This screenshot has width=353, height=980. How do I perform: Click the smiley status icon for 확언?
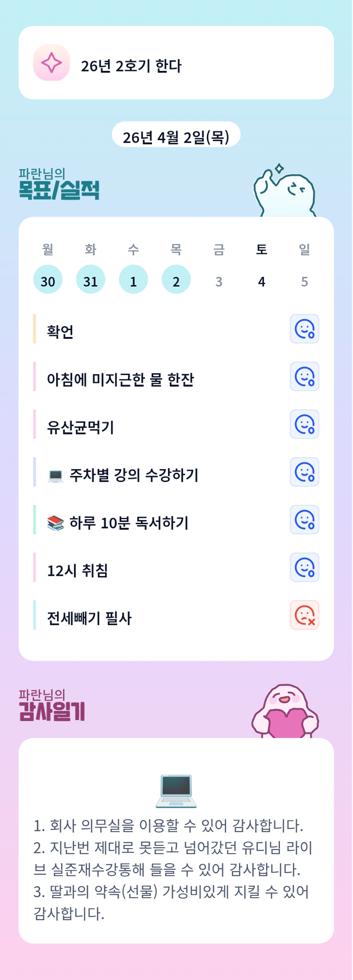click(304, 329)
